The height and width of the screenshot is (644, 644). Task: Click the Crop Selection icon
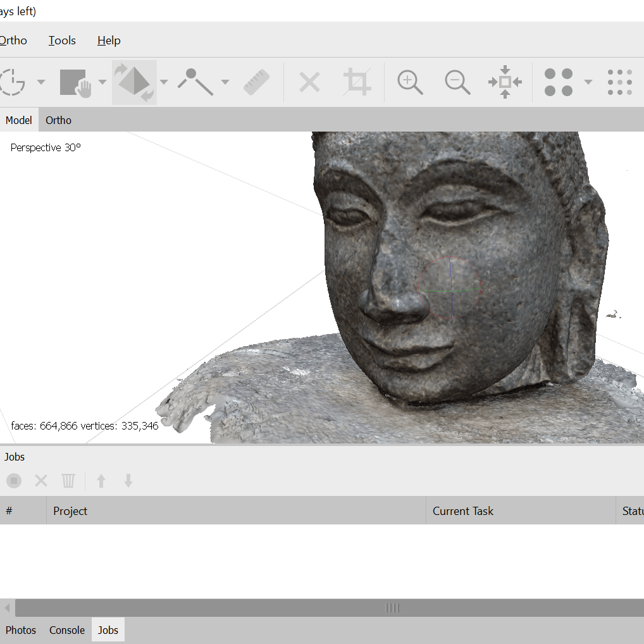click(x=357, y=82)
